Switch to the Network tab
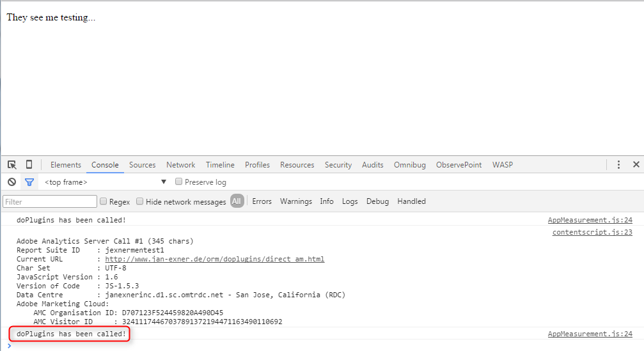Image resolution: width=644 pixels, height=351 pixels. pyautogui.click(x=180, y=165)
